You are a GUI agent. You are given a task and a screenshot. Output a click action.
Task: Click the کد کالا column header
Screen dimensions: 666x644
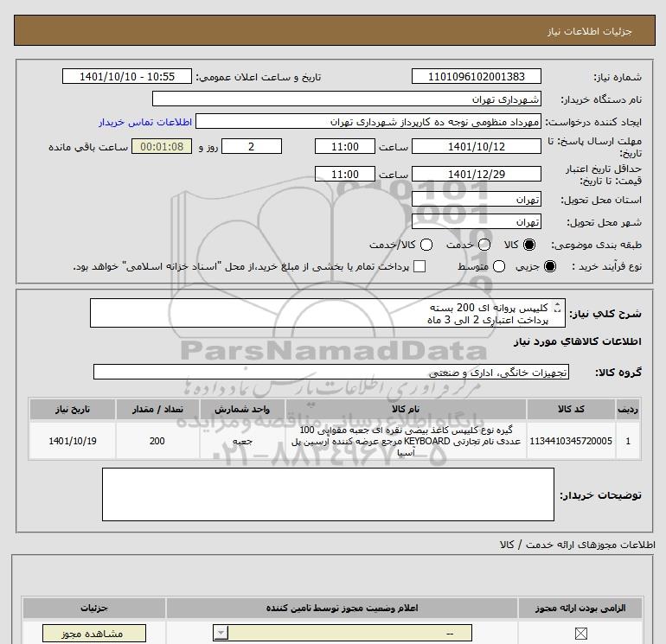pos(571,409)
